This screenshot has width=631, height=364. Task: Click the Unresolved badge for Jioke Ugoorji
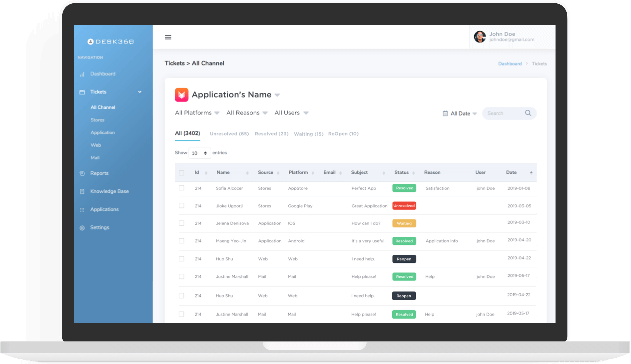[404, 206]
